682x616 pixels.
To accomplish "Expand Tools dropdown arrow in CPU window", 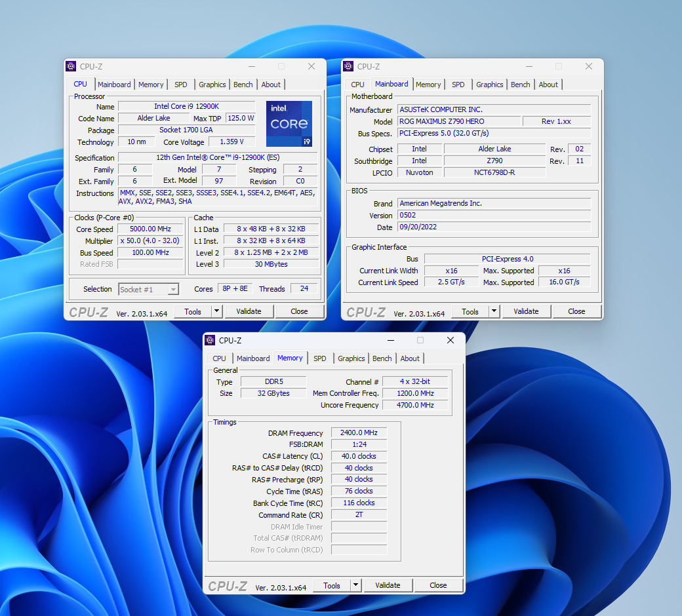I will [217, 312].
